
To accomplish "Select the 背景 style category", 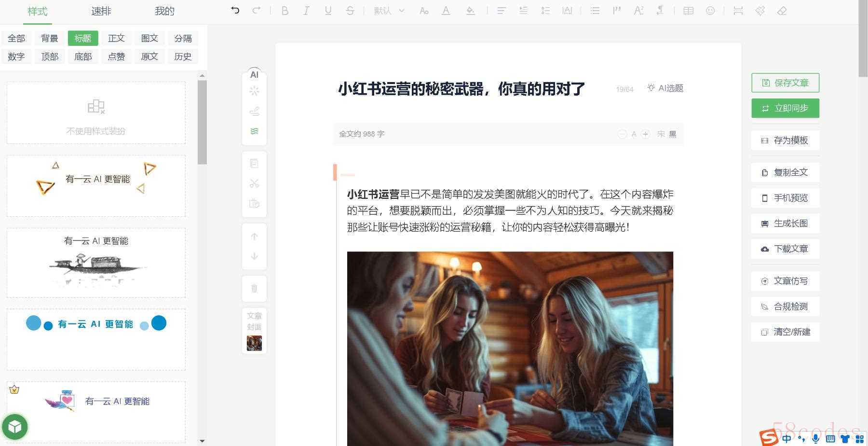I will point(50,38).
